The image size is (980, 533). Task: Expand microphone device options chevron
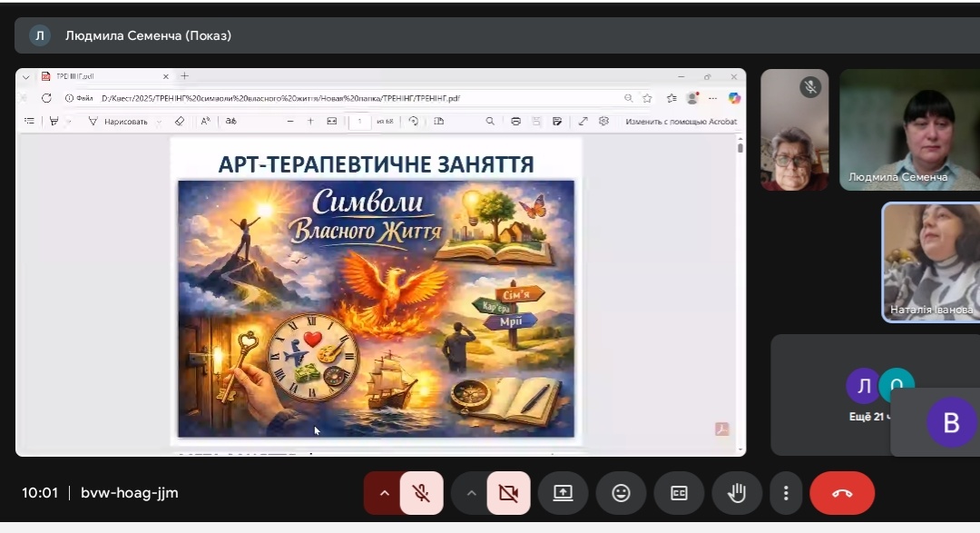(384, 493)
